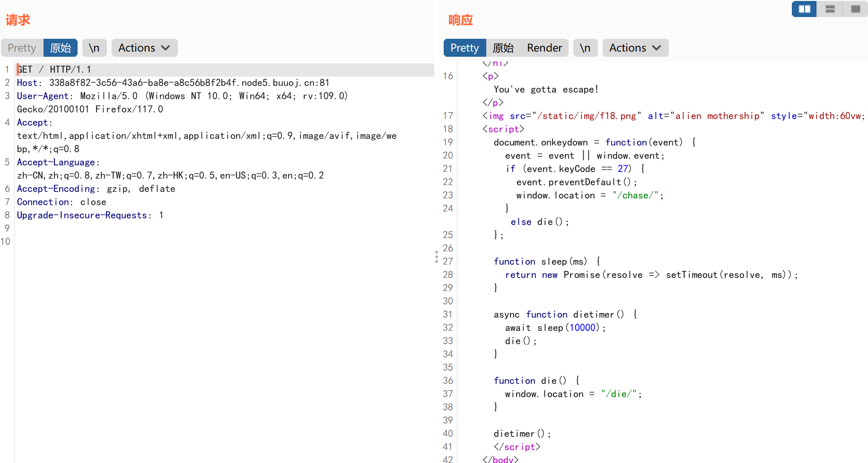The height and width of the screenshot is (463, 868).
Task: Switch request view to 原始 tab
Action: click(61, 48)
